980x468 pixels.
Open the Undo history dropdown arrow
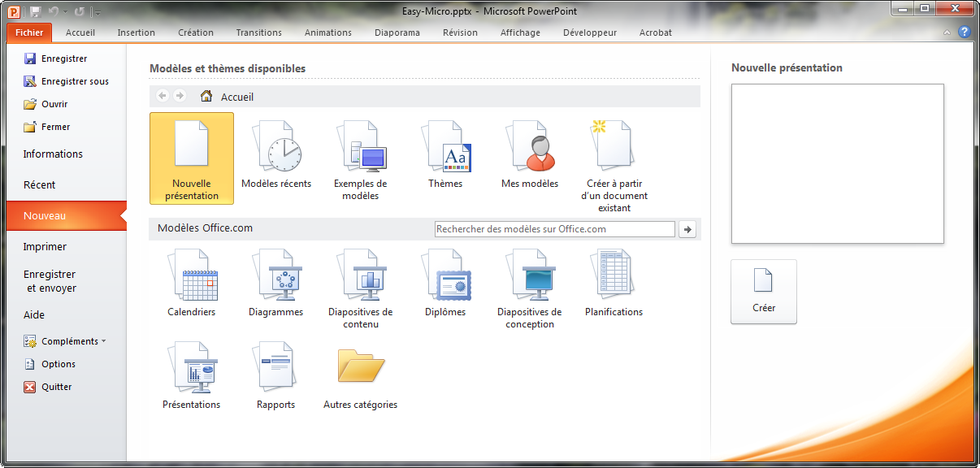[x=65, y=12]
